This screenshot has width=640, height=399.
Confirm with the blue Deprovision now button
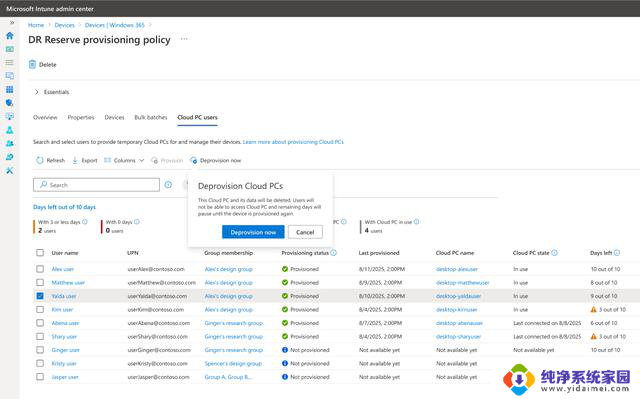[253, 232]
